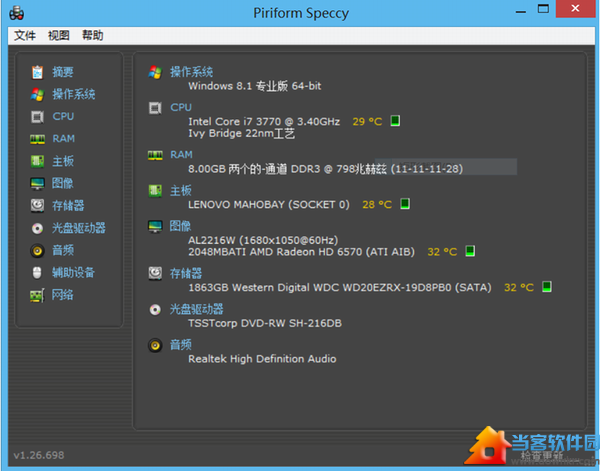Go to the 主板 sidebar section label
The image size is (600, 471).
[63, 161]
